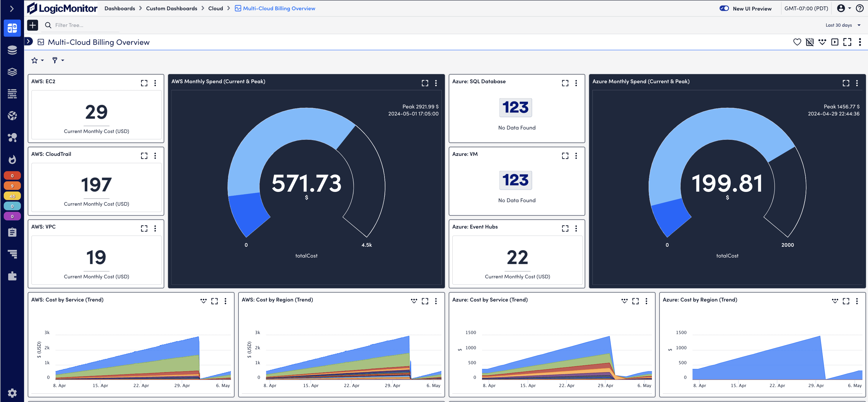The width and height of the screenshot is (868, 402).
Task: Open the Alerts flame icon in sidebar
Action: coord(12,159)
